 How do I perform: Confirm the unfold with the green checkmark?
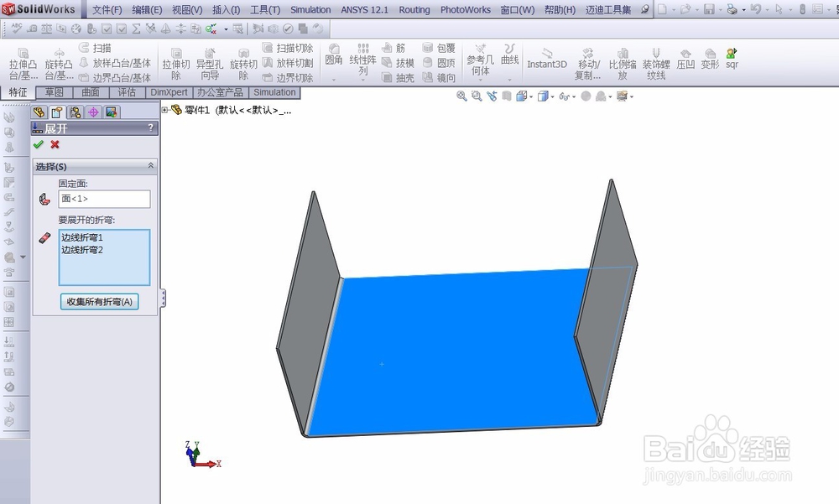(38, 144)
